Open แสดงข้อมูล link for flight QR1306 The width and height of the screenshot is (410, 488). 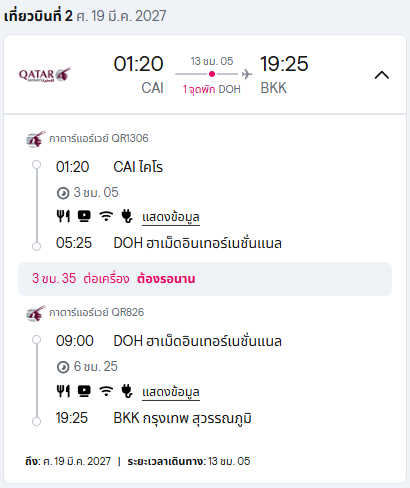171,217
